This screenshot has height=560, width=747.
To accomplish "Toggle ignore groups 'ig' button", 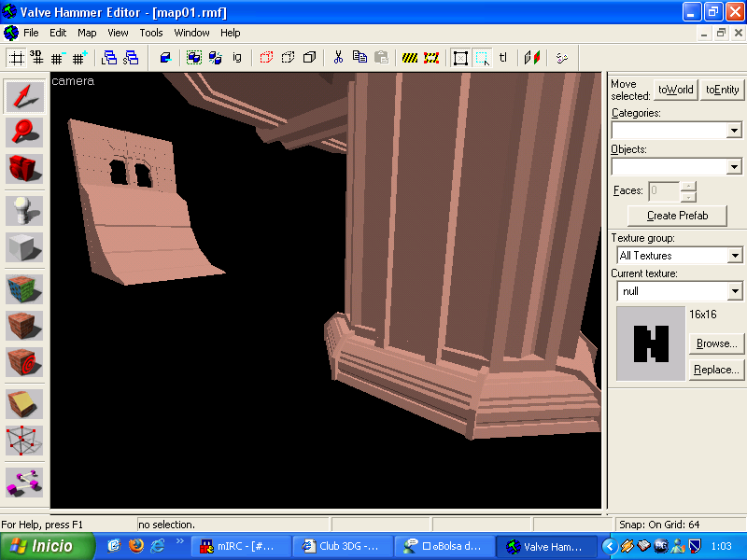I will pos(237,58).
